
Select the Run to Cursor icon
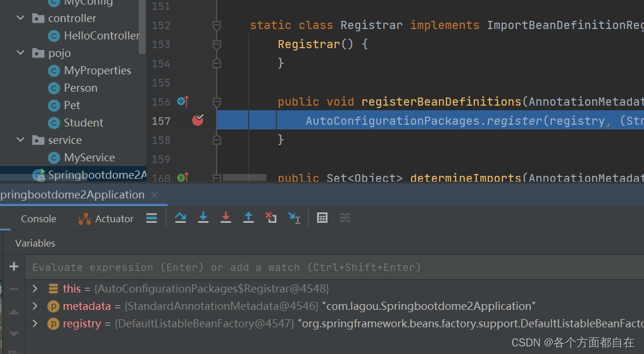coord(294,218)
